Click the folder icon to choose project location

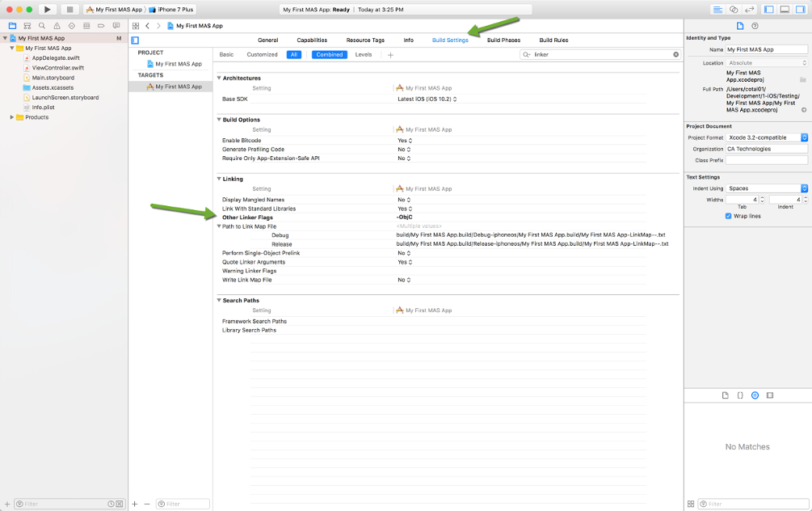(802, 80)
